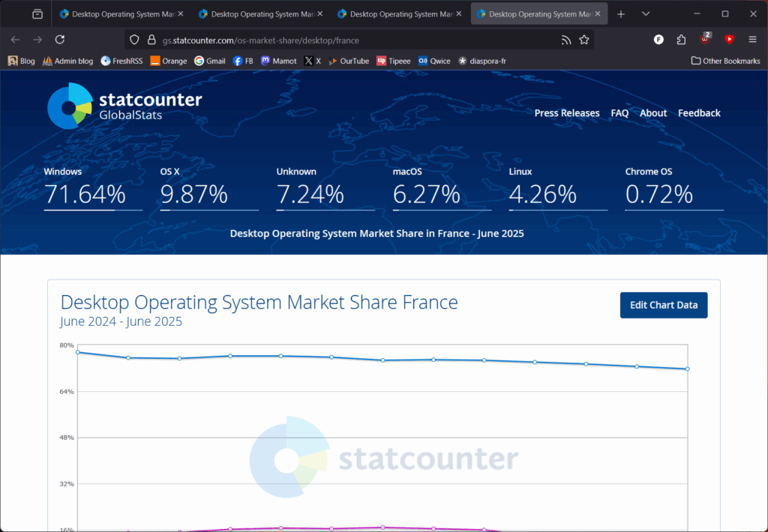Open a new tab with plus button
768x532 pixels.
click(621, 14)
